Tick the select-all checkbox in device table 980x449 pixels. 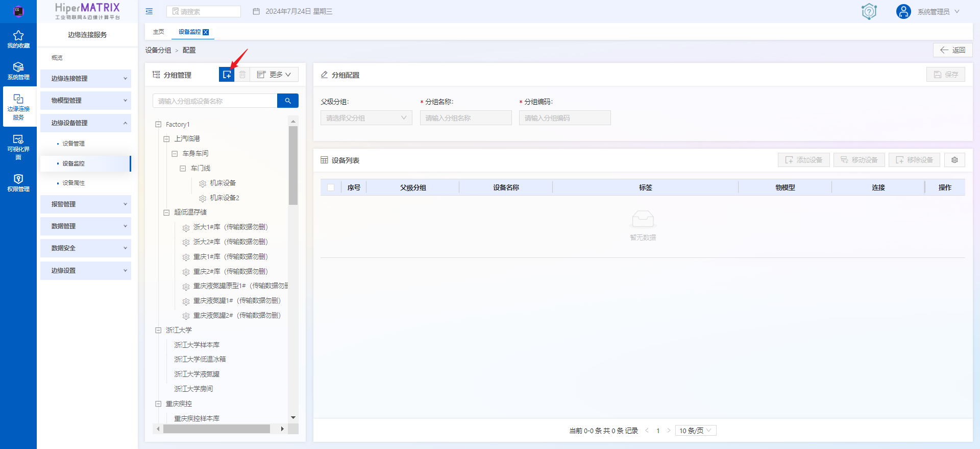point(331,187)
